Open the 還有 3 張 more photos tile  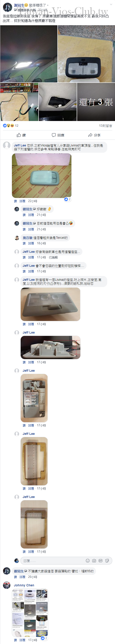point(96,102)
